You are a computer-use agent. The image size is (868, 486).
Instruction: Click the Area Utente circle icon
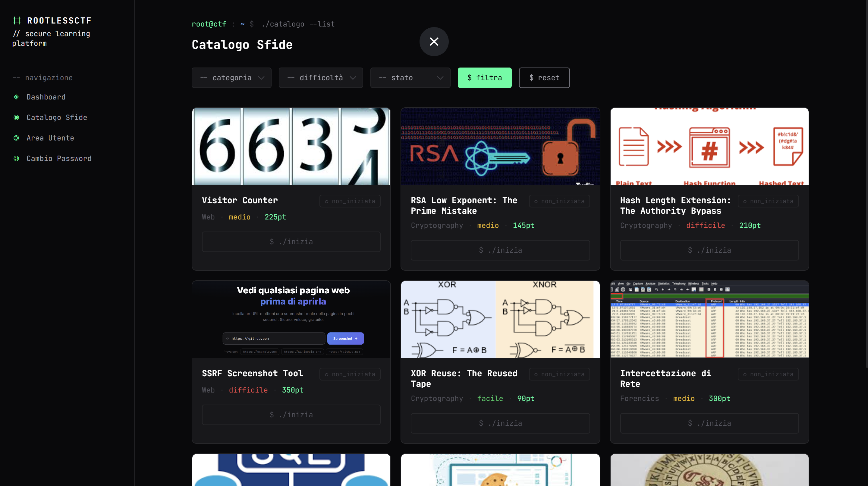16,138
